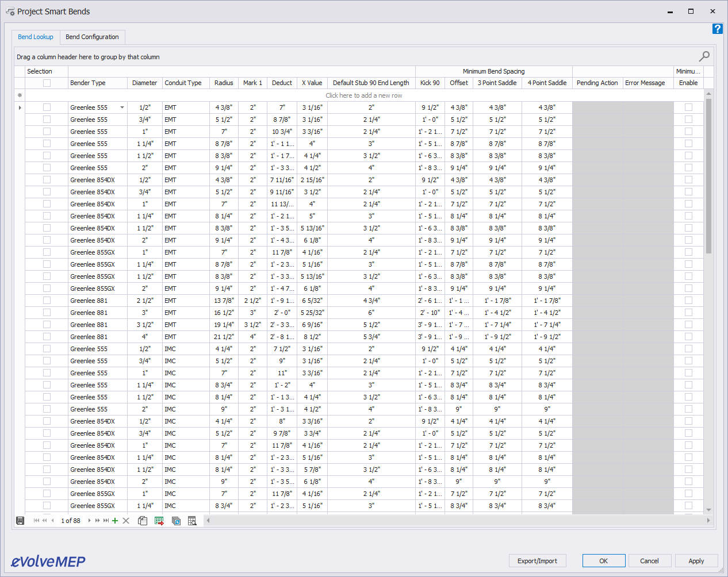Click the copy rows icon in navigator
Image resolution: width=728 pixels, height=577 pixels.
tap(143, 521)
